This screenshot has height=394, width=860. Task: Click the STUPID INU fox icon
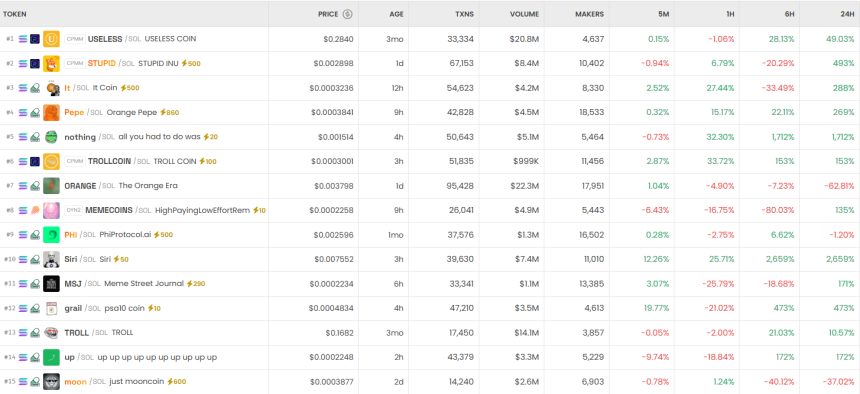[51, 64]
